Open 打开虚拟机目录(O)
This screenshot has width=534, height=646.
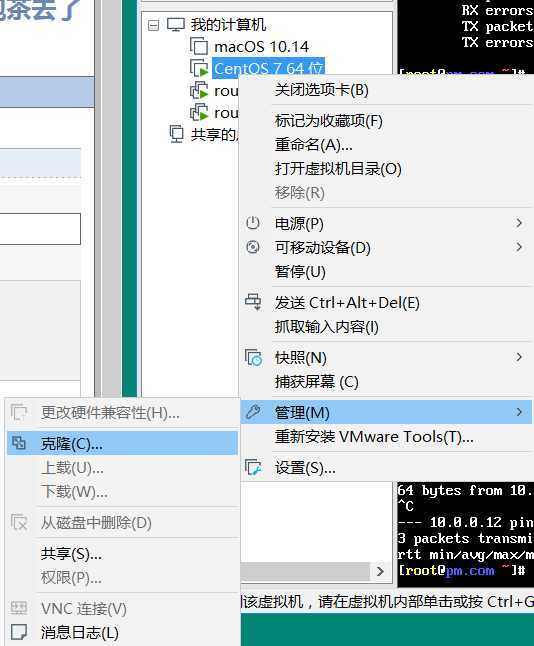[x=338, y=169]
